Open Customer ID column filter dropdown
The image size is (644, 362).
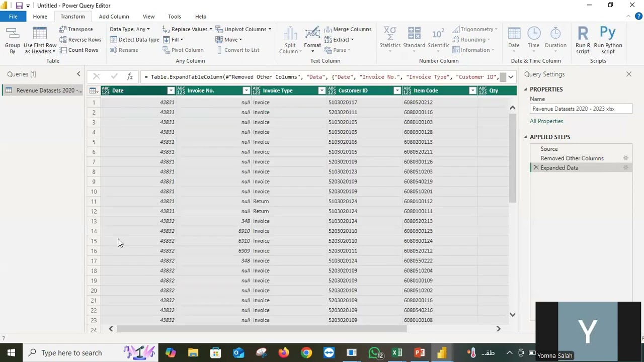click(x=397, y=90)
